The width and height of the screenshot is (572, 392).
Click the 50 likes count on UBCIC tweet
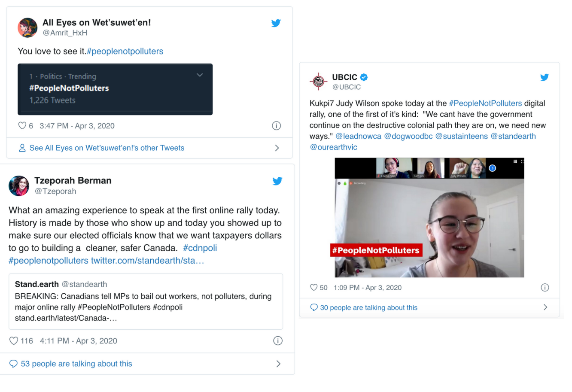324,288
